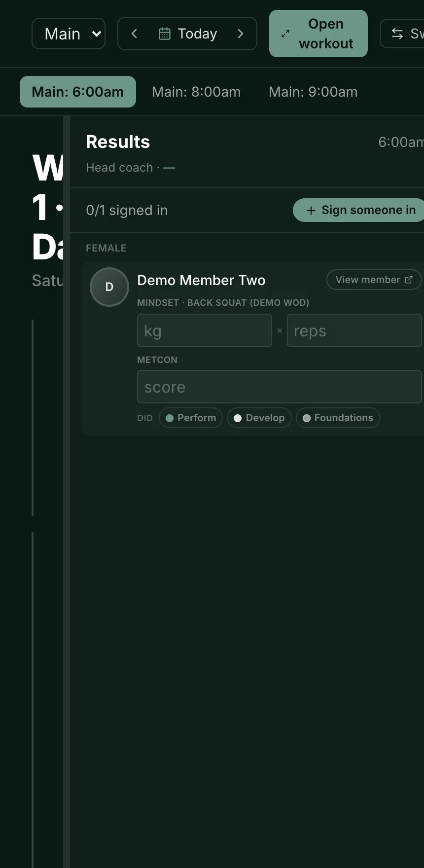Go to next day with right chevron
The width and height of the screenshot is (424, 868).
(x=241, y=34)
